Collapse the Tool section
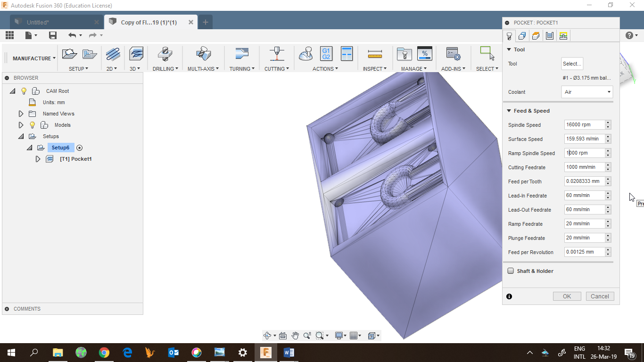Screen dimensions: 644x362 click(509, 49)
